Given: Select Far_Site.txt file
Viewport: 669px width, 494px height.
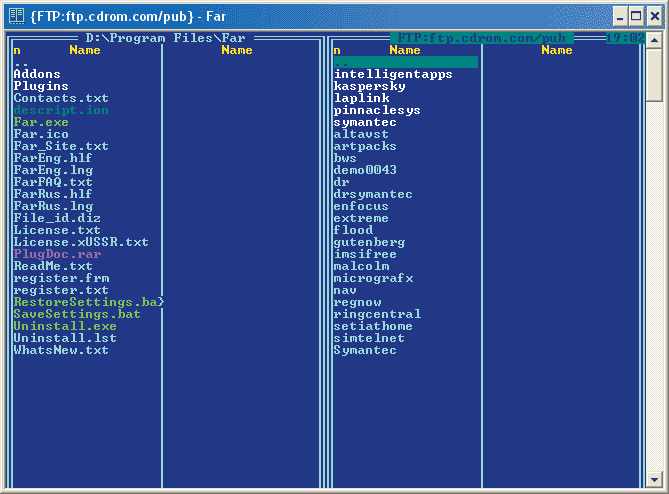Looking at the screenshot, I should [61, 146].
